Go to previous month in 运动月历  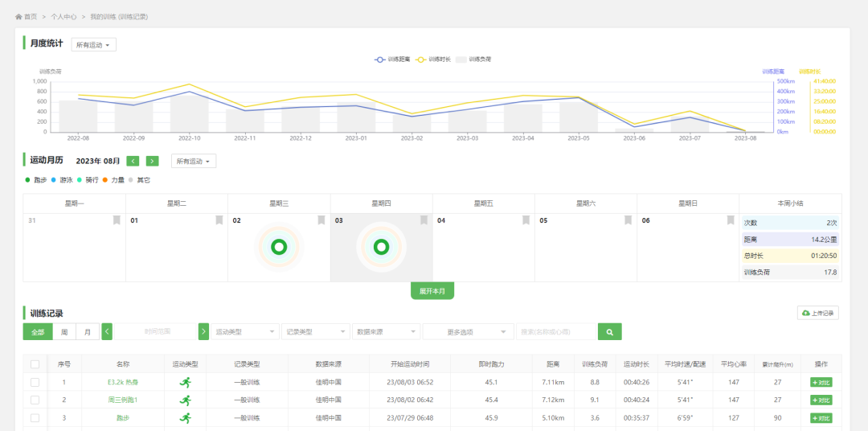[133, 161]
